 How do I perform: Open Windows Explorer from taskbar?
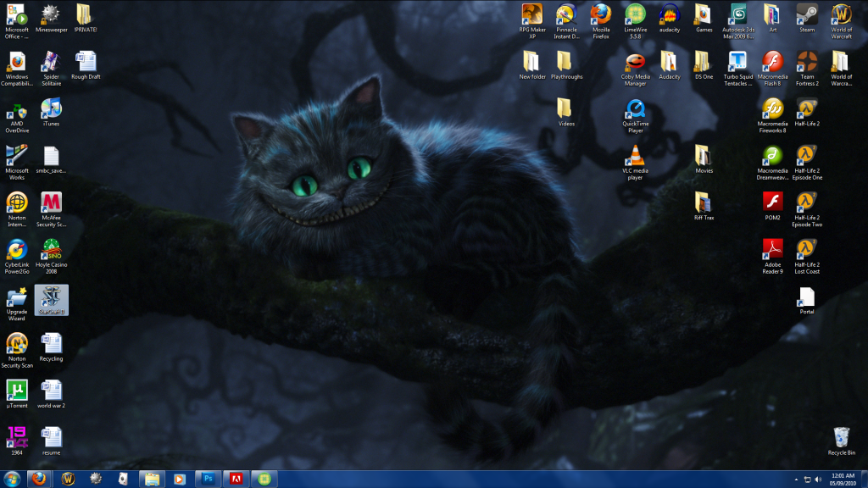click(152, 479)
